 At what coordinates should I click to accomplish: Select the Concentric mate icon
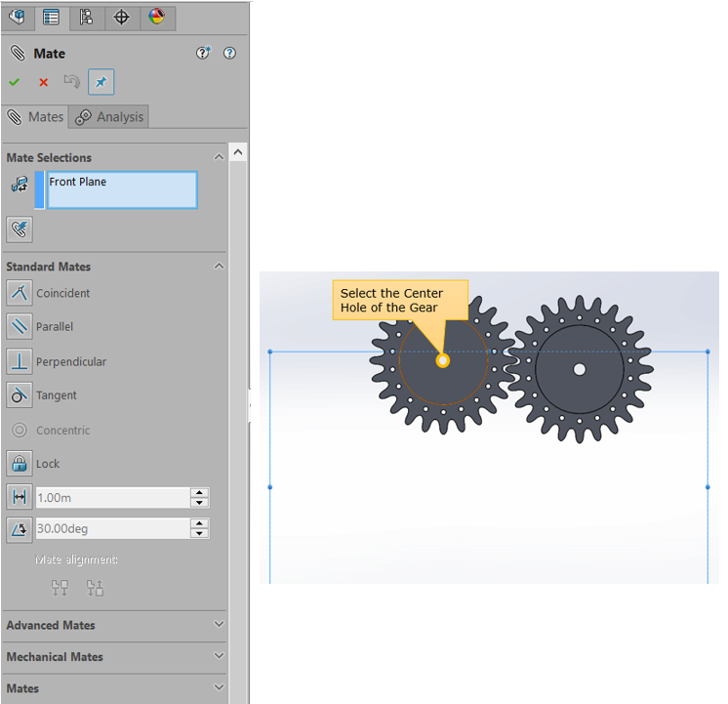[20, 430]
